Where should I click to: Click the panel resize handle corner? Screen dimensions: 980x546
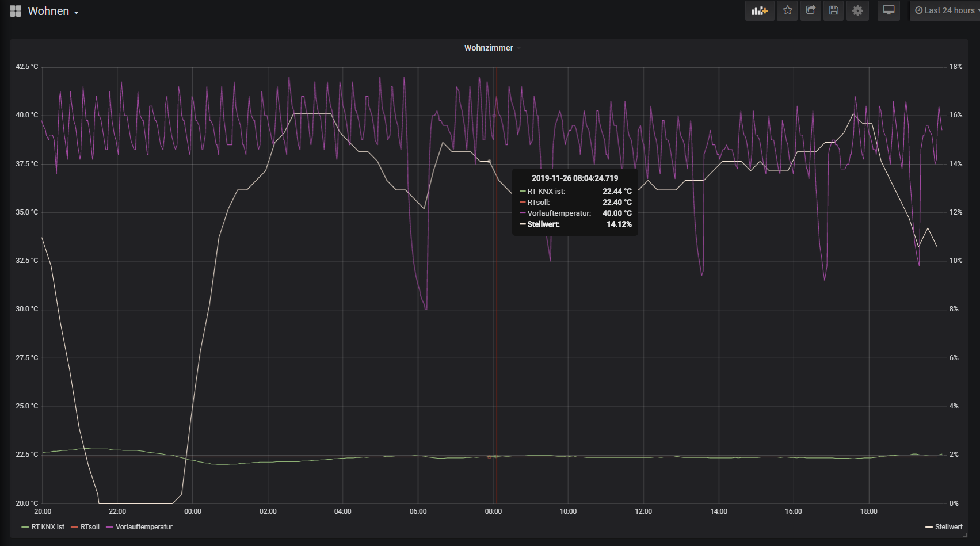(x=965, y=535)
